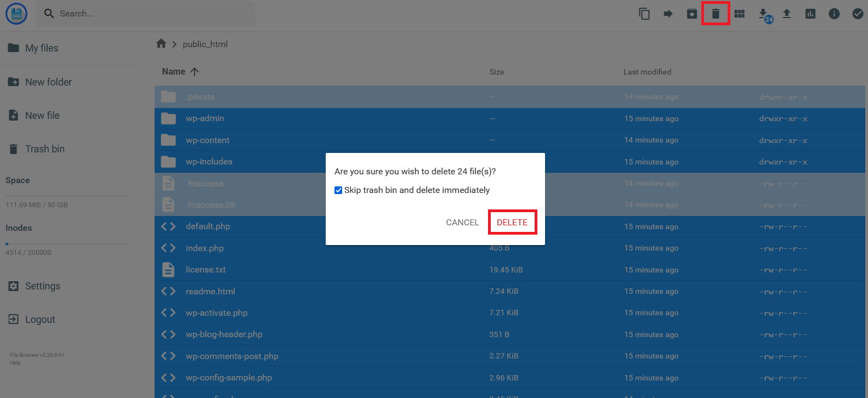Open Settings in the sidebar
868x398 pixels.
42,286
